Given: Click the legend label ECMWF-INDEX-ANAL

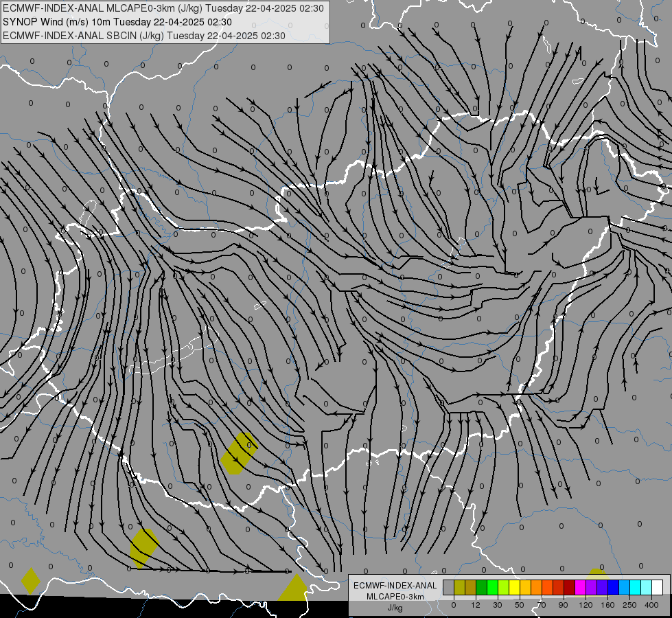Looking at the screenshot, I should coord(395,586).
